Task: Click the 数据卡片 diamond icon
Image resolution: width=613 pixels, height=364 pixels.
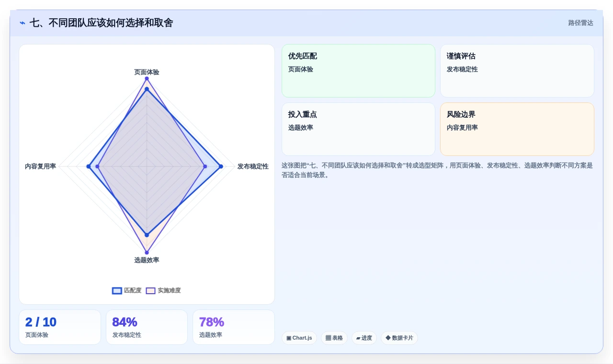Action: 388,338
